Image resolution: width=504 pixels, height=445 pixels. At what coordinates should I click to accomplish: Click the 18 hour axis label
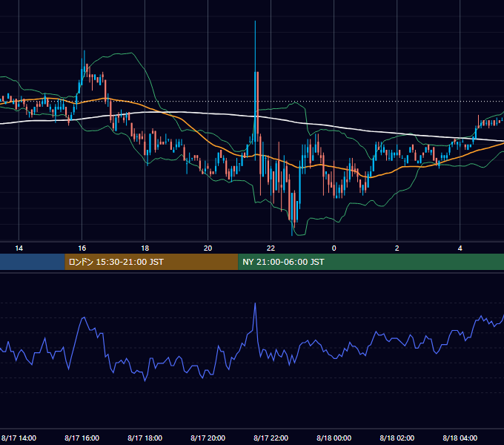click(x=145, y=248)
